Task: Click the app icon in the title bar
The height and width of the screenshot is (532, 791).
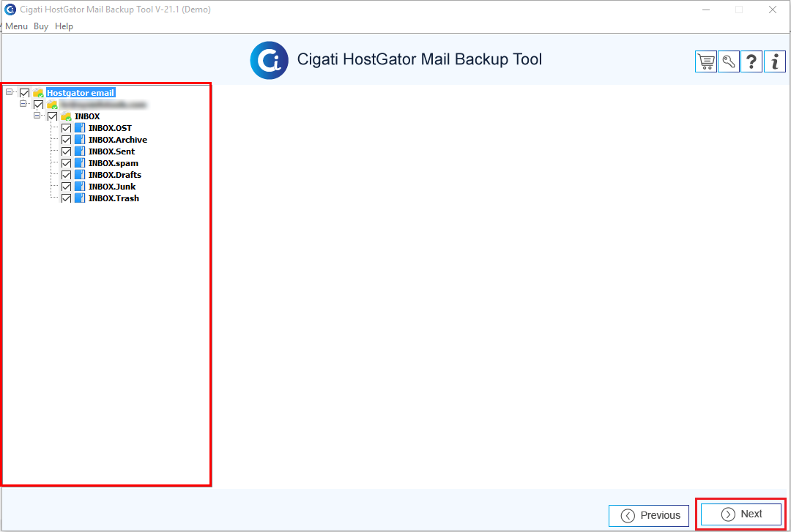Action: coord(10,10)
